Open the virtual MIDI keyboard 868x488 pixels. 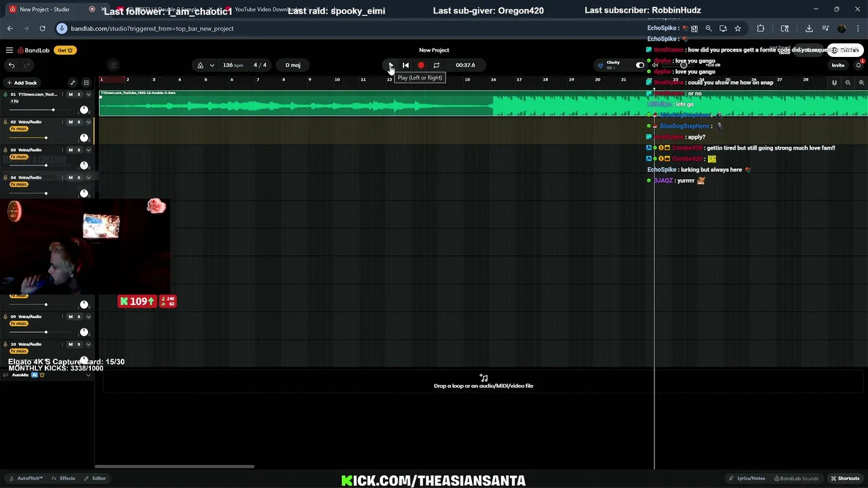coord(113,65)
